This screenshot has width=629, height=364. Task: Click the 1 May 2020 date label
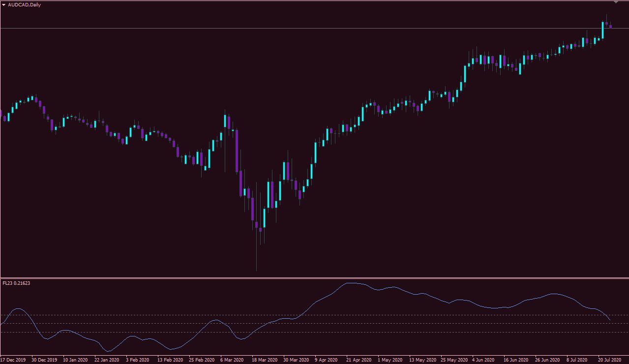[x=389, y=360]
